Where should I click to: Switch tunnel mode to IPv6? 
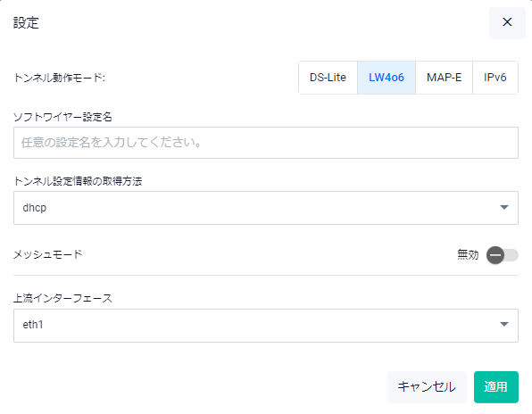pos(495,78)
